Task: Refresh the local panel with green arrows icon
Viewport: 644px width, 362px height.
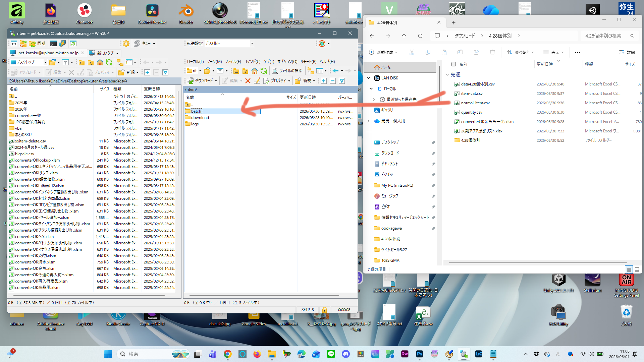Action: click(109, 62)
